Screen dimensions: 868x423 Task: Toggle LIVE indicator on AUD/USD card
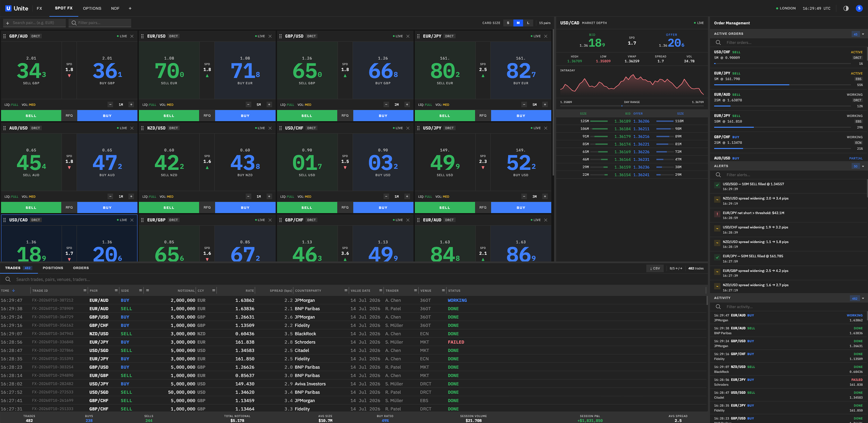pos(122,128)
